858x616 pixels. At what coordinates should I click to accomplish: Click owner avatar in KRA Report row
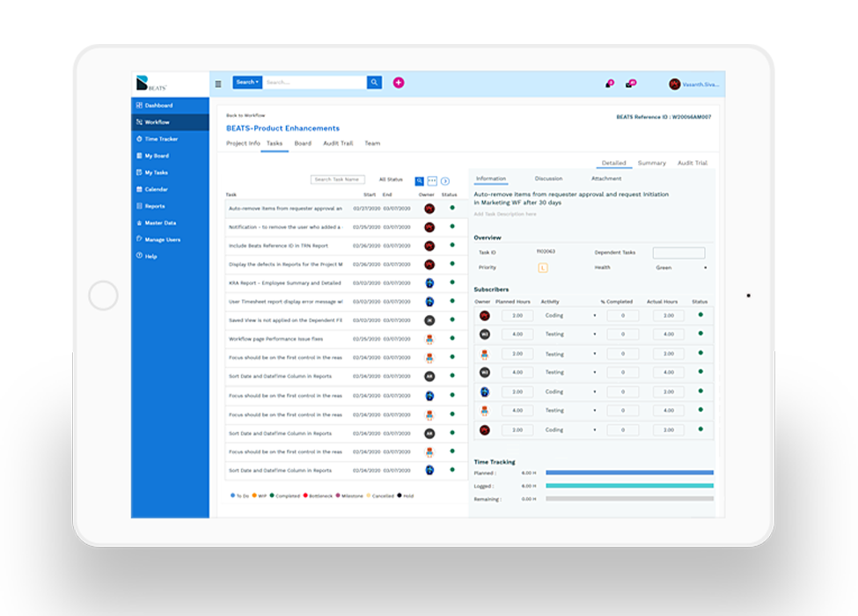pos(429,282)
